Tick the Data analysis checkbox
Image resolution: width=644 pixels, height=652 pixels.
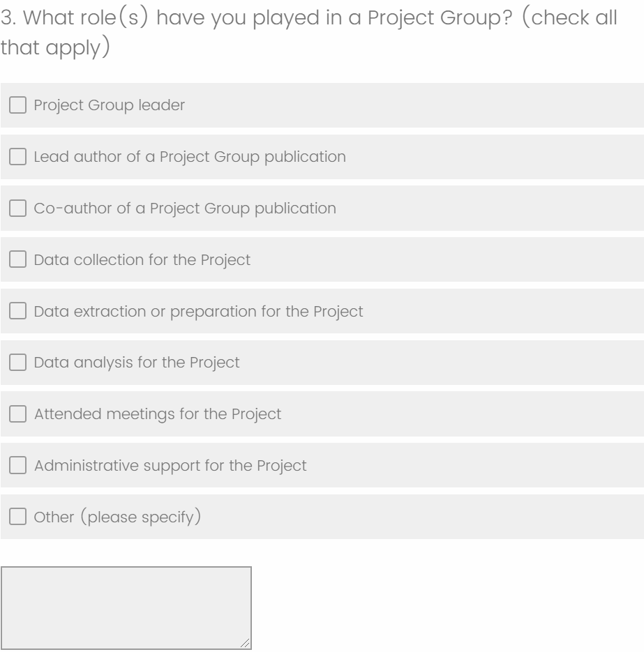tap(17, 363)
